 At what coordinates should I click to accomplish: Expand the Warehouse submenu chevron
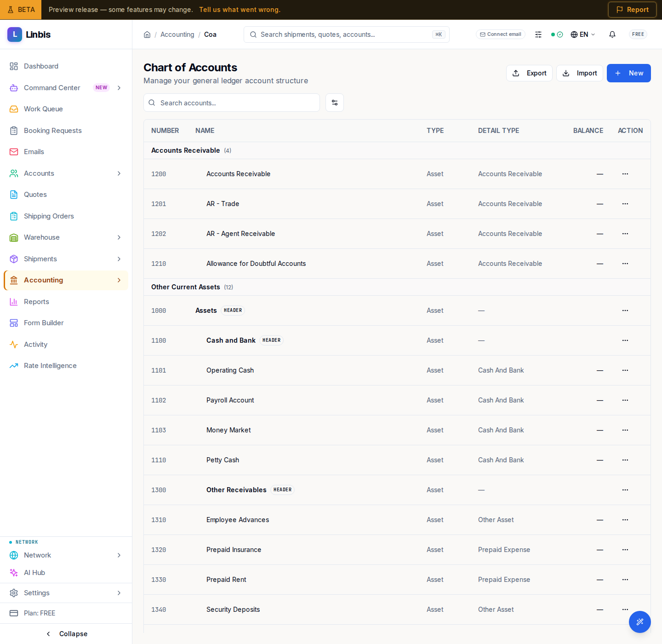coord(119,237)
